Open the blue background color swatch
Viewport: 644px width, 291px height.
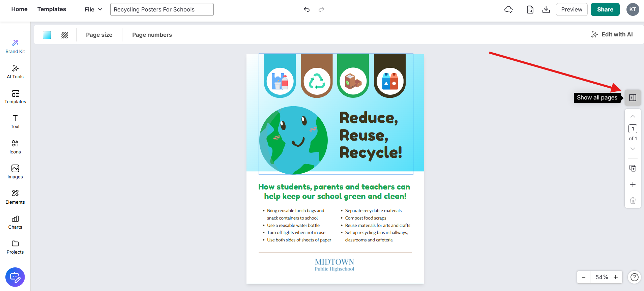(x=47, y=35)
